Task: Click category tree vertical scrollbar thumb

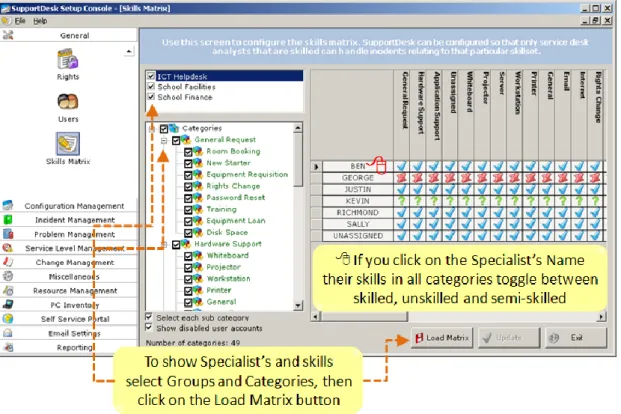Action: point(298,159)
